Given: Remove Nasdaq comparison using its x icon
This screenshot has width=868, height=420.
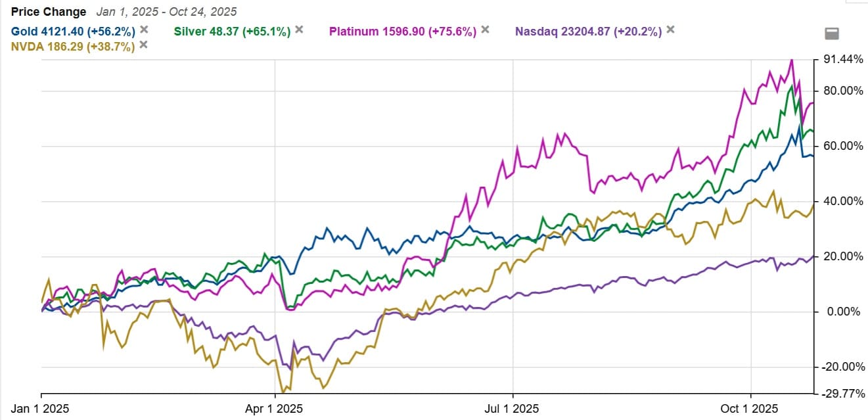Looking at the screenshot, I should click(670, 30).
